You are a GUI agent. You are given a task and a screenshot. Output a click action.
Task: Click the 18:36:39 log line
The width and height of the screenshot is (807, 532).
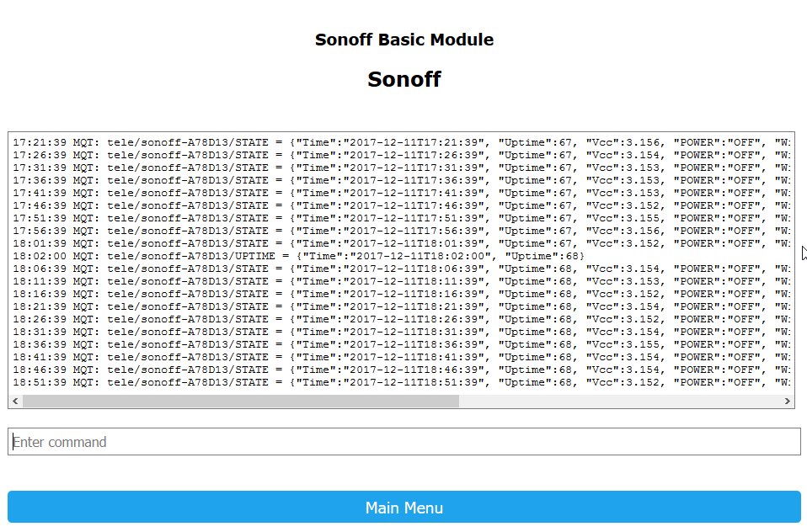point(402,344)
